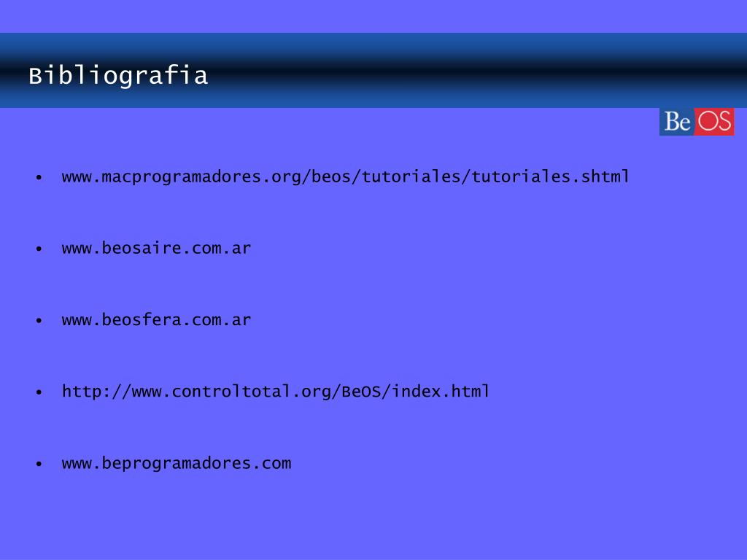Screen dimensions: 747x560
Task: Select the bullet before the macprogramadores link
Action: pyautogui.click(x=39, y=178)
